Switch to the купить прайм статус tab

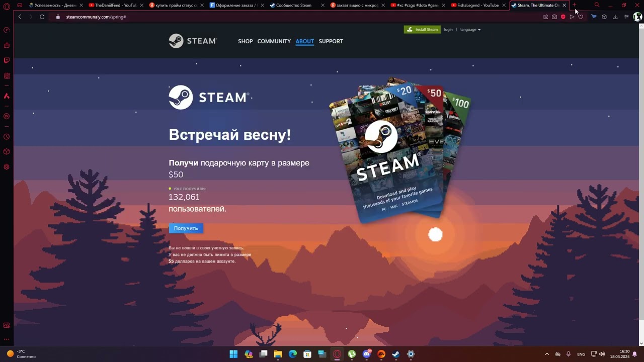click(x=176, y=5)
